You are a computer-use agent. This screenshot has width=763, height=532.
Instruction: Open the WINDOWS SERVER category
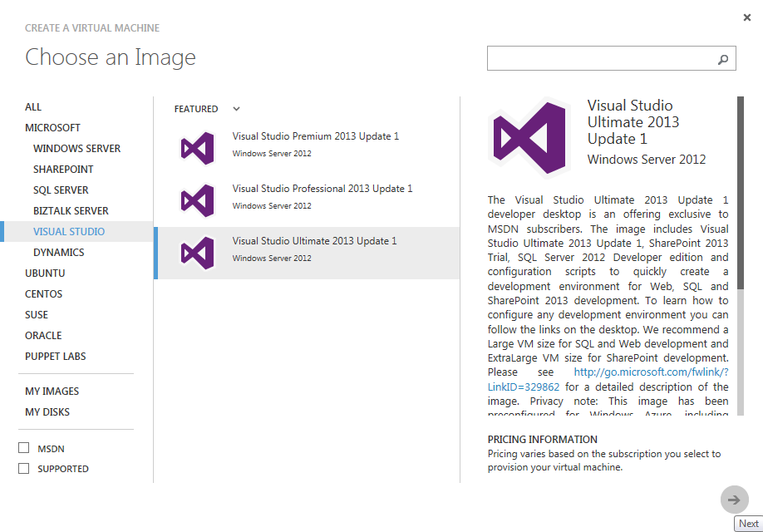77,149
